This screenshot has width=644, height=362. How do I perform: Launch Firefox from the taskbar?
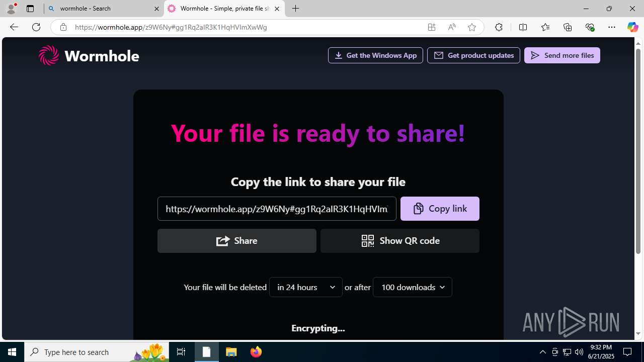(256, 352)
